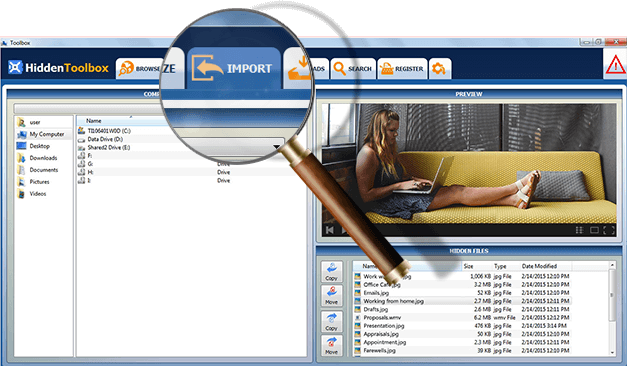Sort hidden files by Type column

pyautogui.click(x=500, y=266)
